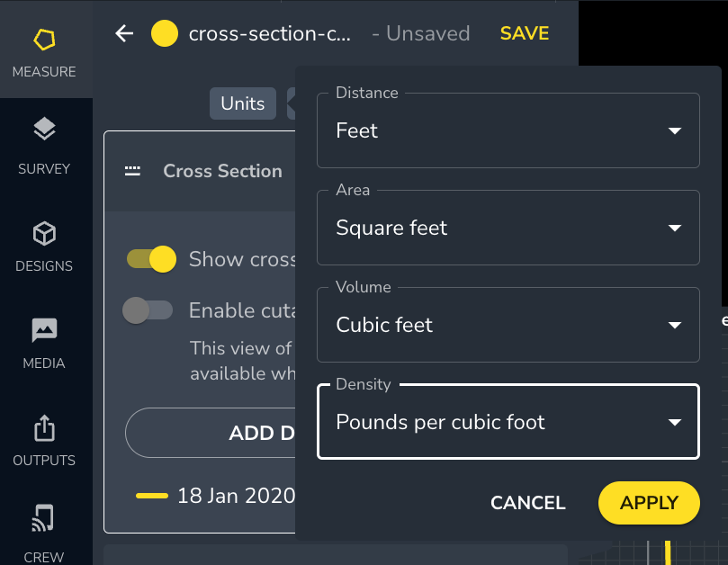Click the back arrow icon
The height and width of the screenshot is (565, 728).
click(124, 34)
